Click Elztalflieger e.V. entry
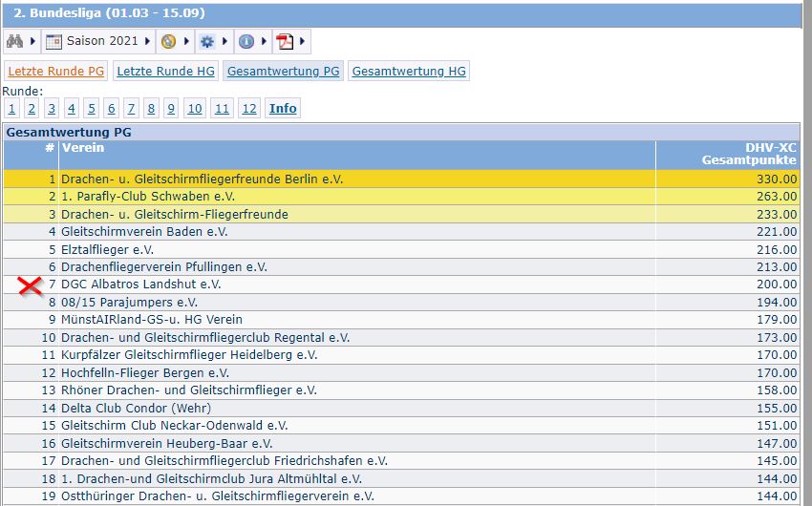Viewport: 812px width, 506px height. (108, 250)
